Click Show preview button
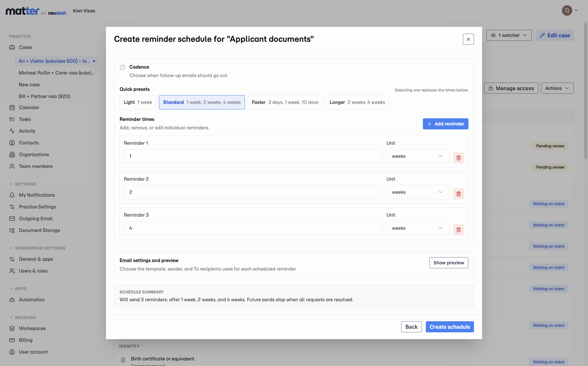588x366 pixels. click(x=449, y=263)
